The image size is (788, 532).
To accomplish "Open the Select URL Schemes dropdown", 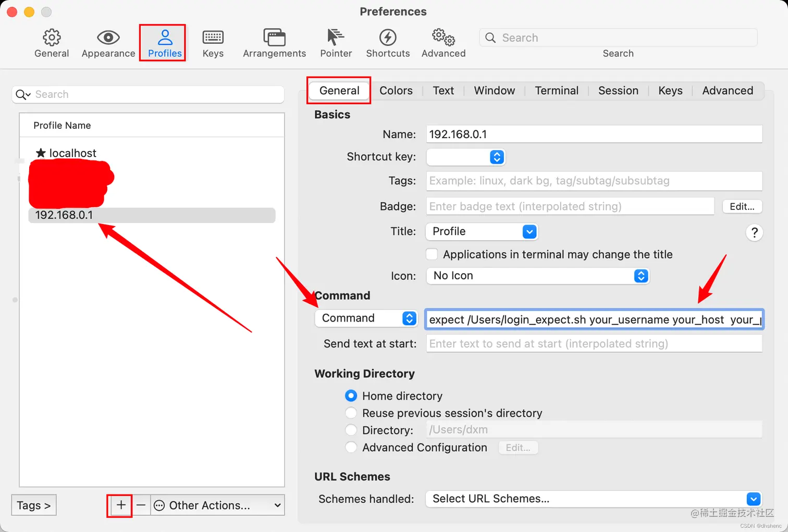I will pyautogui.click(x=594, y=499).
